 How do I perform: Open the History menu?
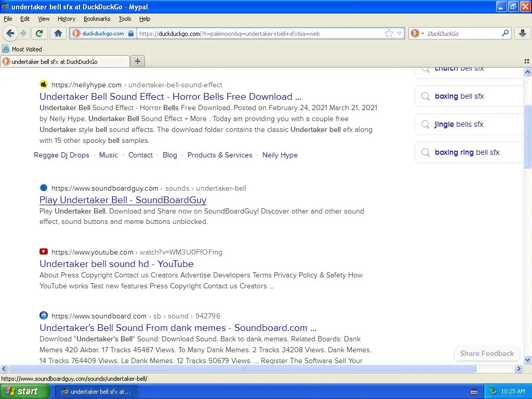pos(66,19)
